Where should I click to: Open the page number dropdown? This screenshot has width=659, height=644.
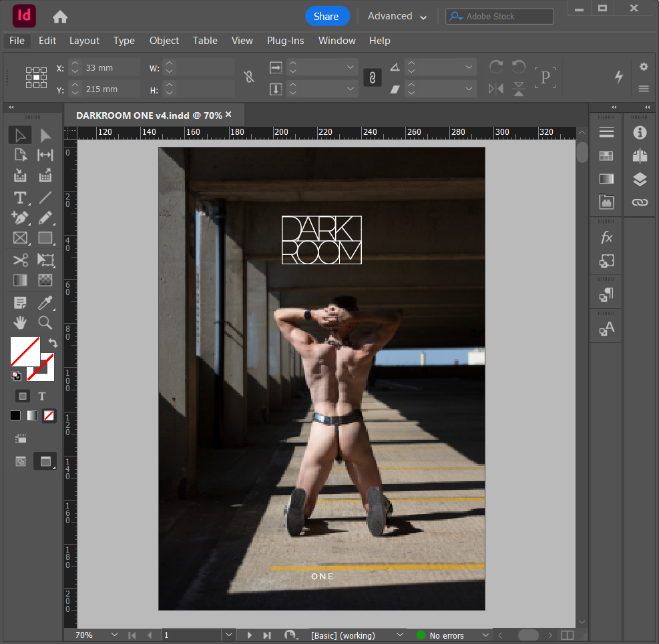pos(228,635)
